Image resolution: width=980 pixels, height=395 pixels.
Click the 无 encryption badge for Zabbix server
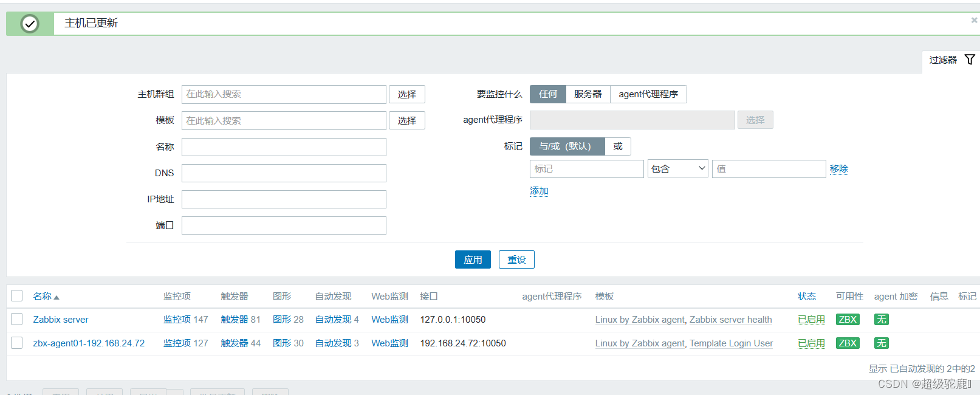point(882,319)
